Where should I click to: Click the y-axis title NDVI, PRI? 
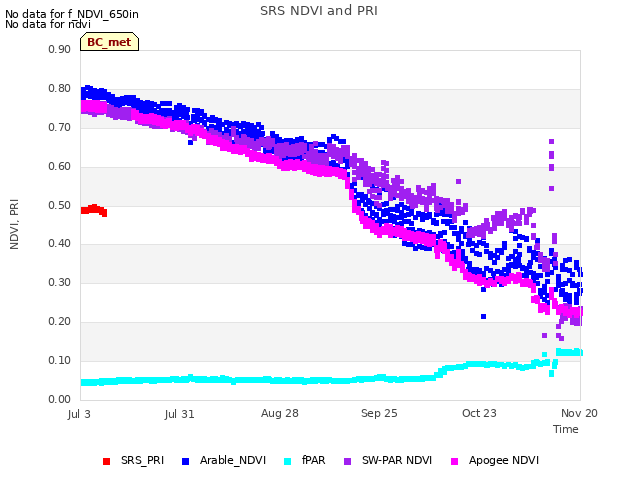[14, 224]
